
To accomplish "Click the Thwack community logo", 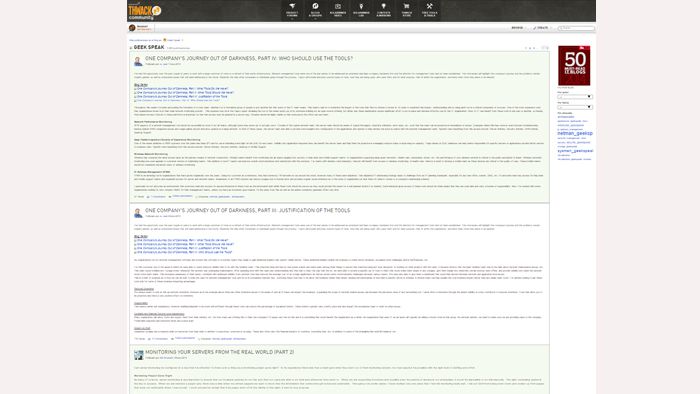I will [x=144, y=12].
